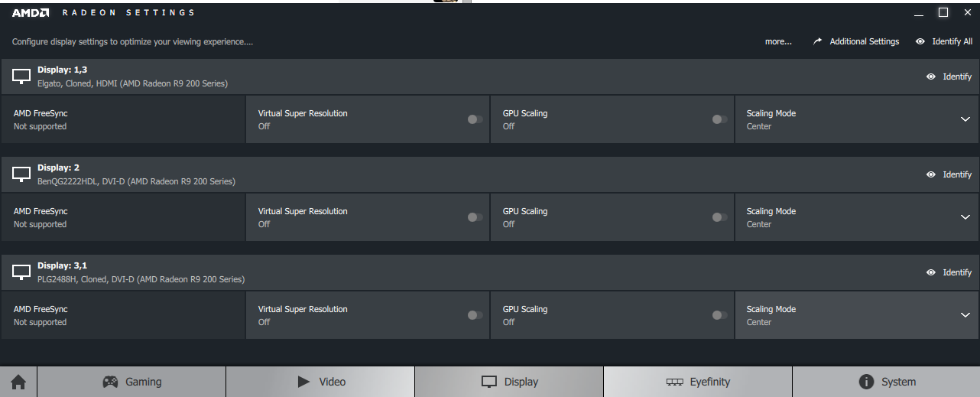Switch to the Gaming tab

pyautogui.click(x=131, y=382)
